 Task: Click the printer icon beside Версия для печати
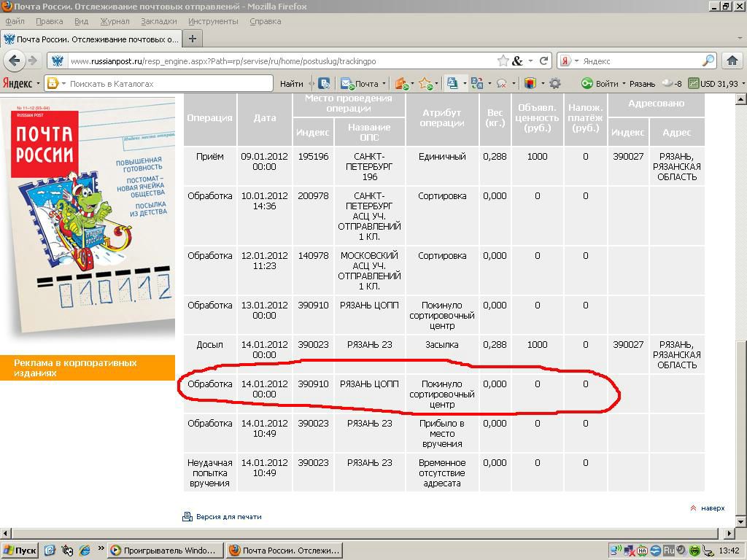click(187, 517)
